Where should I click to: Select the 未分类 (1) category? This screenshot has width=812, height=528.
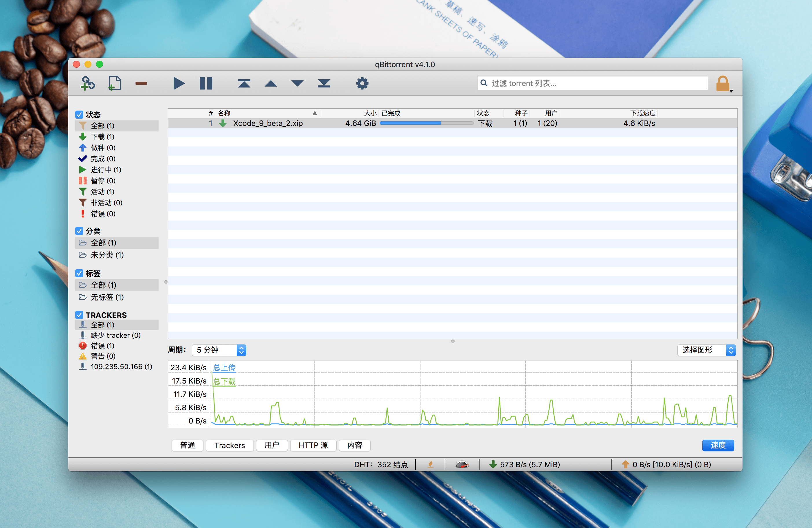[x=117, y=255]
